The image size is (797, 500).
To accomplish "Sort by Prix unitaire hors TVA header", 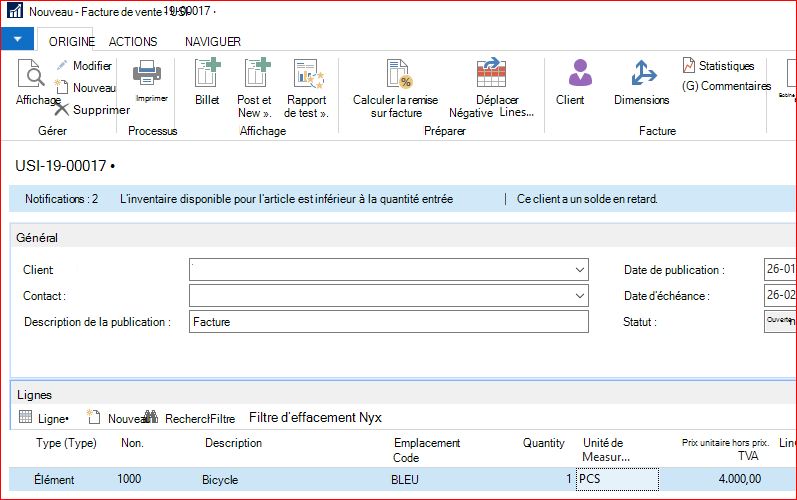I will point(725,449).
